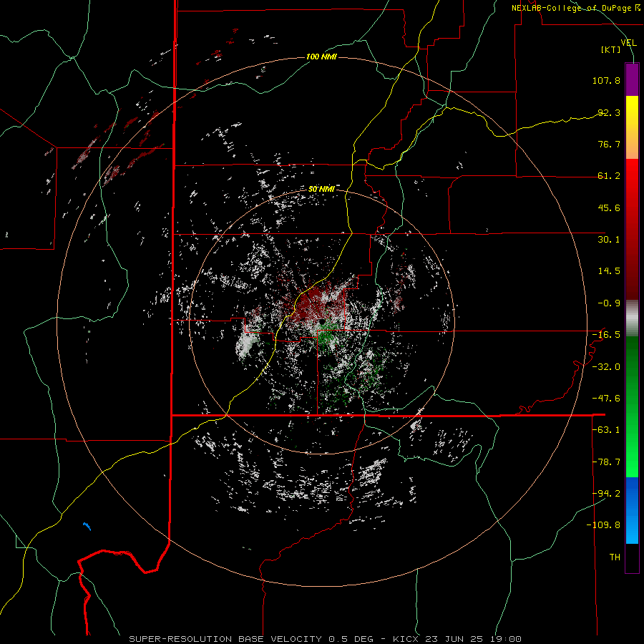
Task: Click the Super-Resolution Base Velocity caption
Action: 326,639
